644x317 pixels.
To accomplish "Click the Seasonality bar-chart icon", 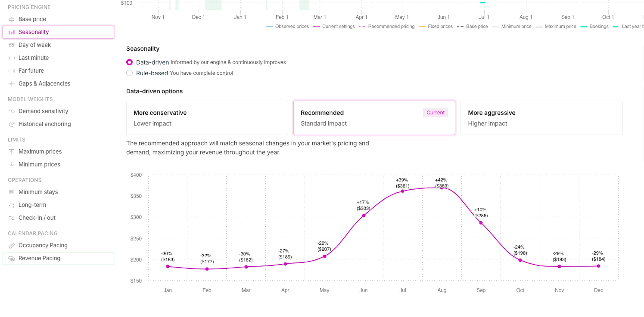I will pos(12,32).
